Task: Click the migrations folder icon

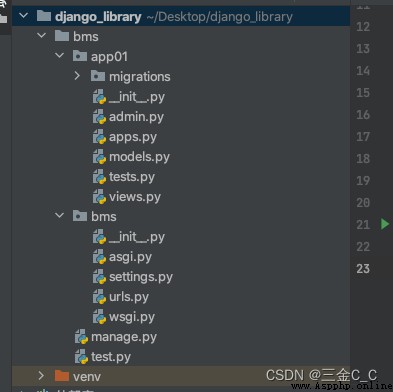Action: tap(98, 76)
